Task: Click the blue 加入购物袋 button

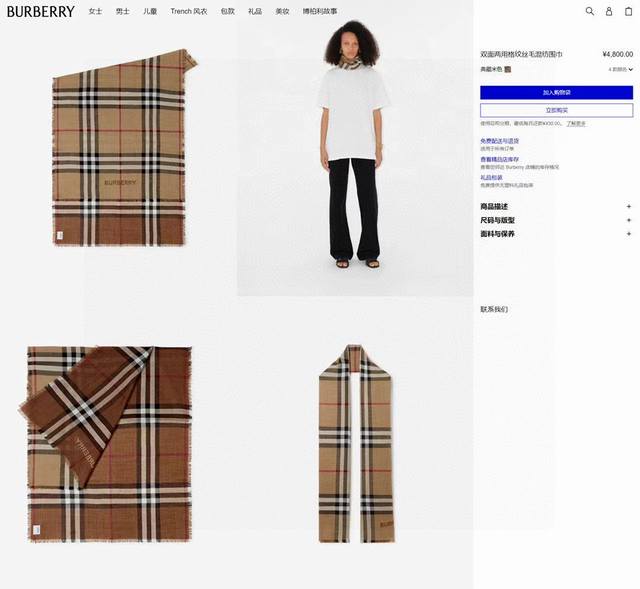Action: (556, 92)
